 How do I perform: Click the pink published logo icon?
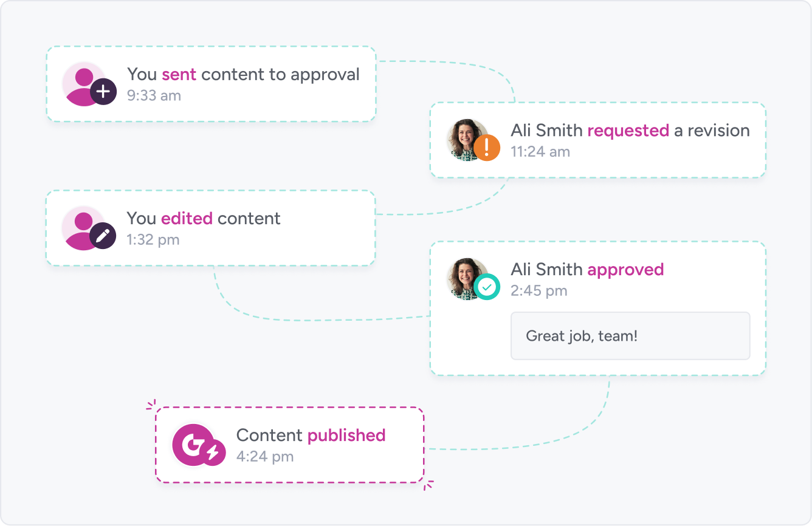(190, 443)
